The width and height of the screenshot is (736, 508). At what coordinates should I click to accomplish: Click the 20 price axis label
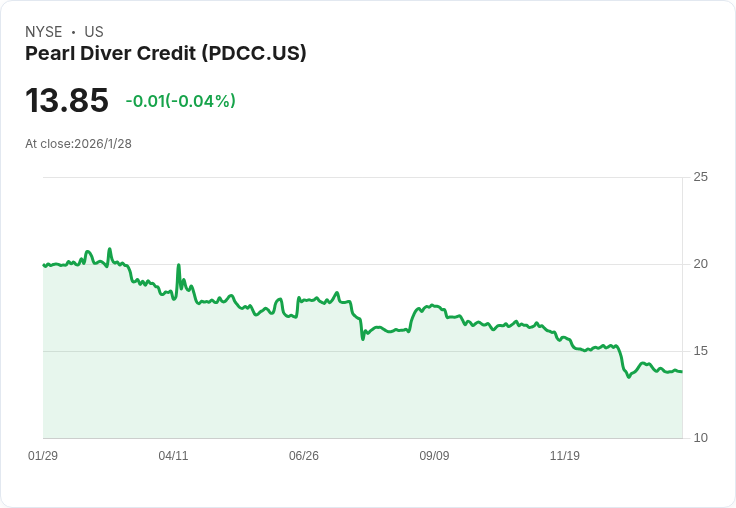(x=700, y=264)
